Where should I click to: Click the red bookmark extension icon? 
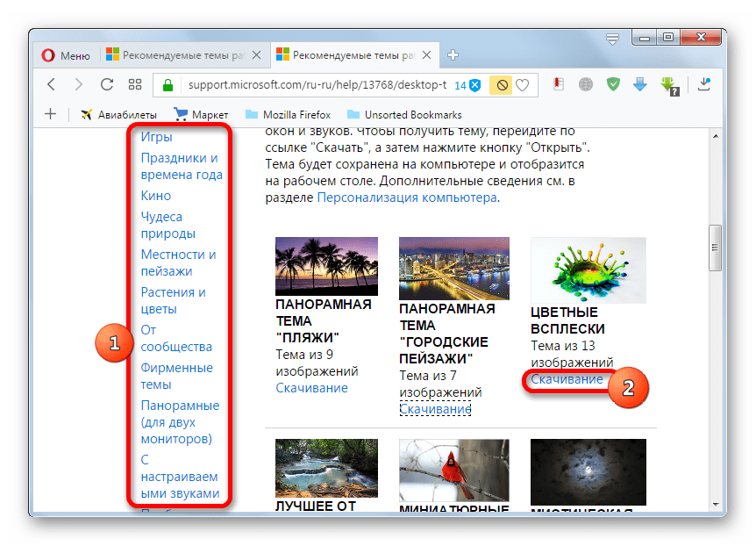tap(559, 84)
